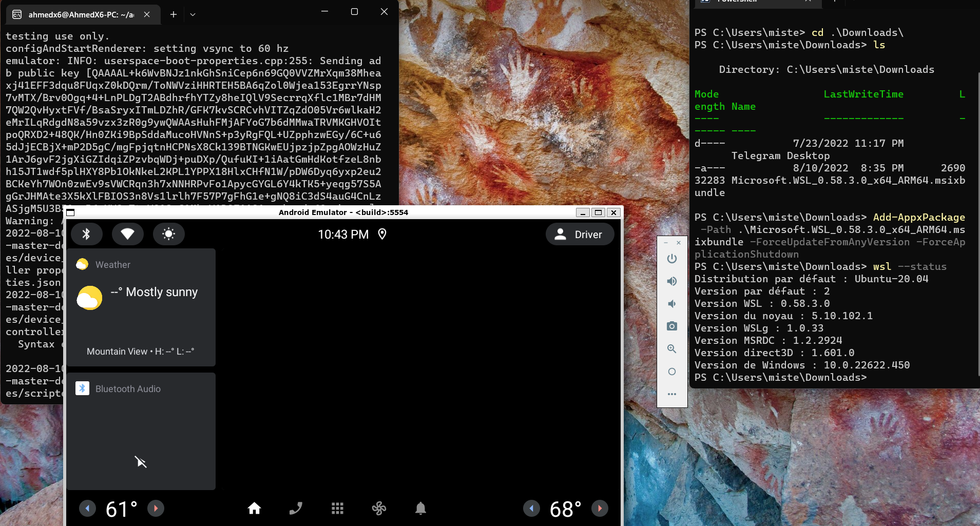
Task: Click the PowerShell prompt line to type
Action: (x=873, y=377)
